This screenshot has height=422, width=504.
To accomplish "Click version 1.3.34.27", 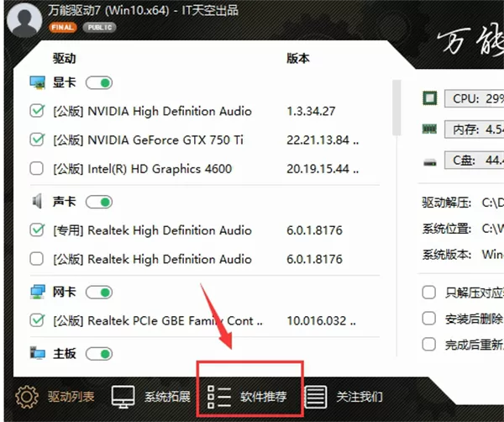I will 311,111.
